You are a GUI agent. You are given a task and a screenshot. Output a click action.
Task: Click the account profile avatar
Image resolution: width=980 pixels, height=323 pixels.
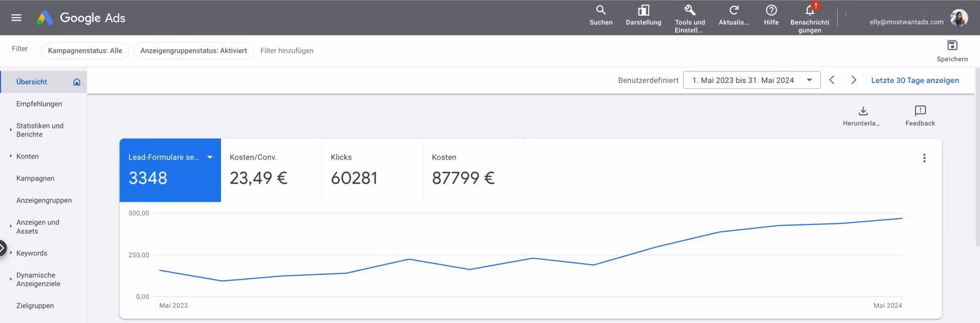click(x=959, y=18)
